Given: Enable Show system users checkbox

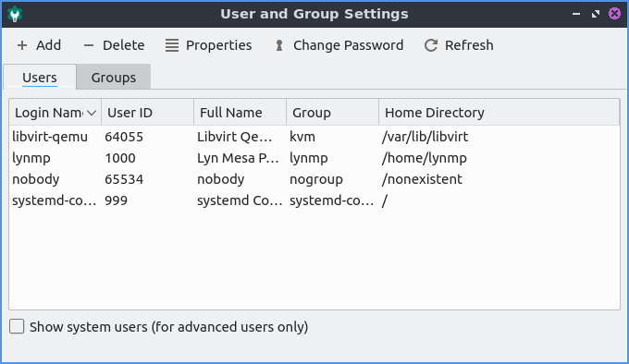Looking at the screenshot, I should tap(17, 326).
